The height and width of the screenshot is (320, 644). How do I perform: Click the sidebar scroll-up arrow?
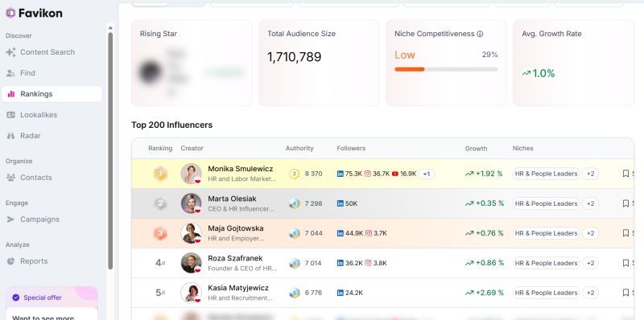tap(110, 27)
